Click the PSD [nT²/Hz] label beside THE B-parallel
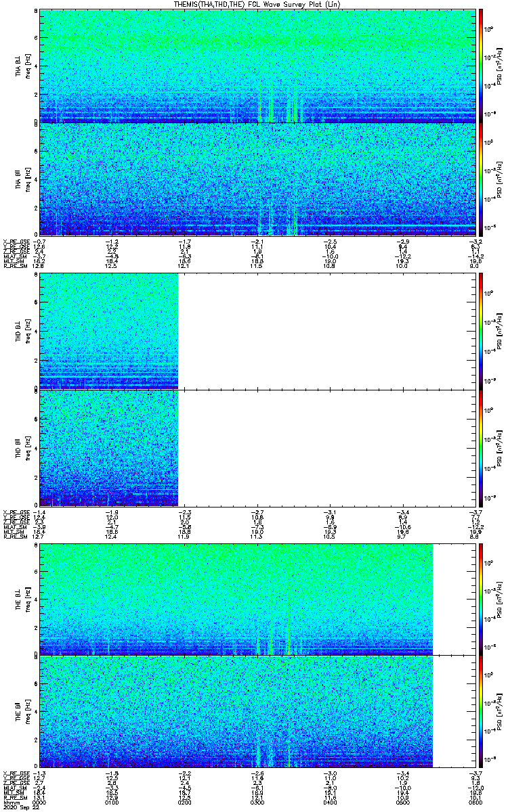Viewport: 508px width, 812px height. (x=499, y=713)
